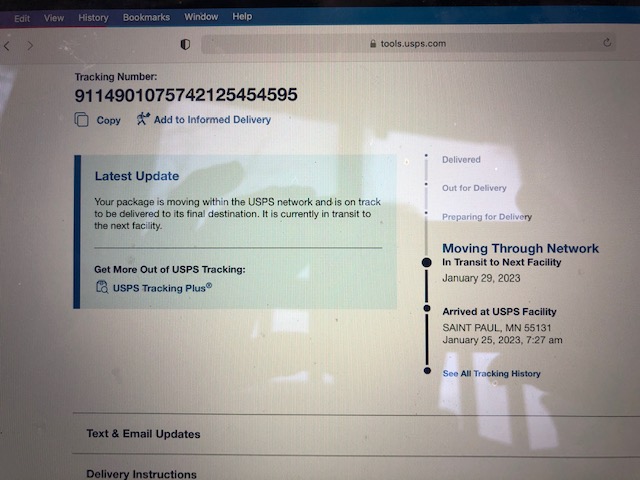Click the In Transit timeline marker dot
The width and height of the screenshot is (640, 480).
(427, 262)
